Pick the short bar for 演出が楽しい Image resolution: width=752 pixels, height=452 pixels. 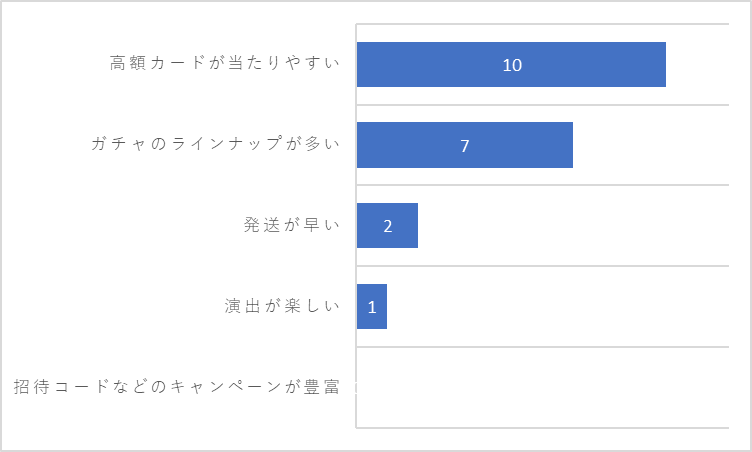(x=372, y=307)
